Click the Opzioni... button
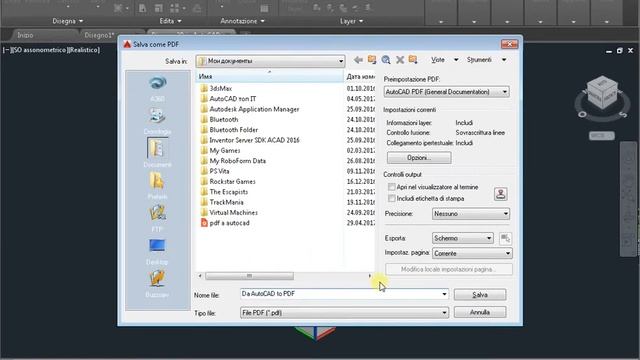This screenshot has height=360, width=640. [x=419, y=158]
